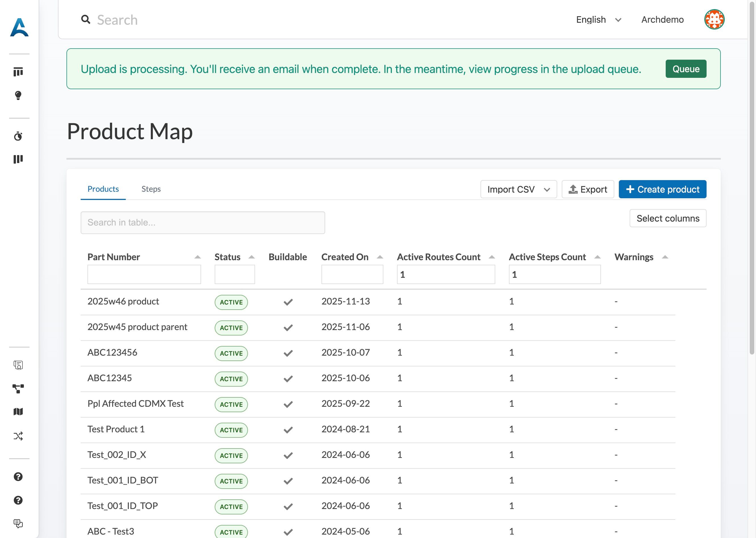Open the lightbulb insights sidebar icon
756x538 pixels.
pyautogui.click(x=18, y=95)
